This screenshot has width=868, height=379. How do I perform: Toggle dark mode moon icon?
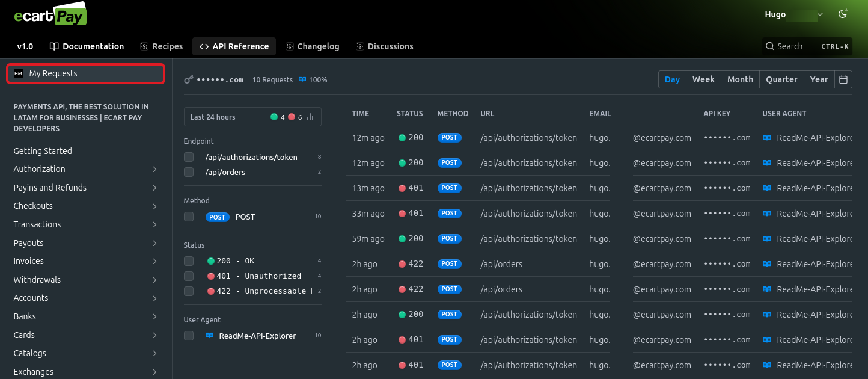[843, 14]
